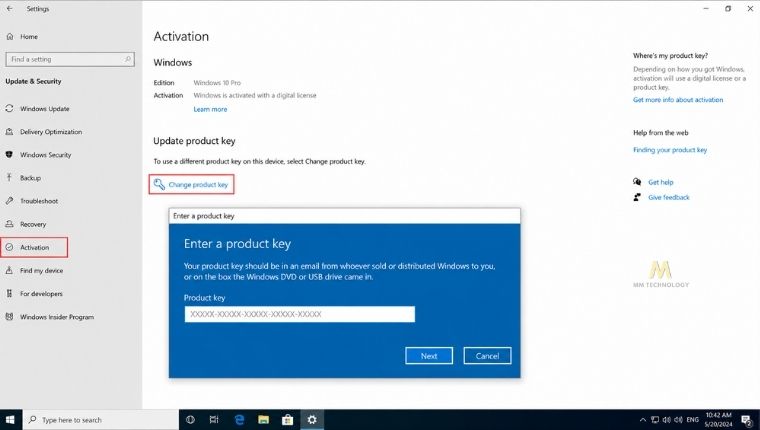Viewport: 760px width, 430px height.
Task: Click the Delivery Optimization sidebar icon
Action: point(9,132)
